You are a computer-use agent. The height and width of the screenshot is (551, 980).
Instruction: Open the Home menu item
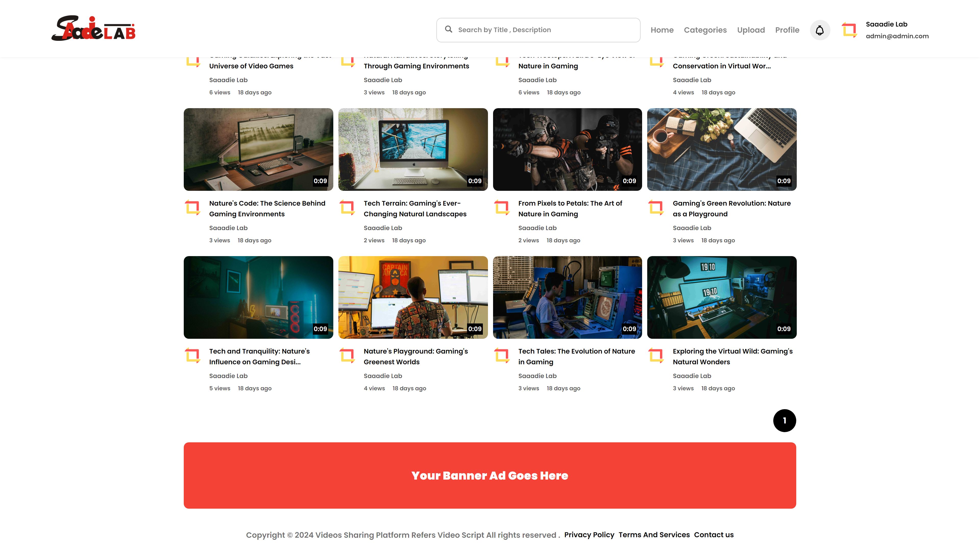pyautogui.click(x=662, y=30)
